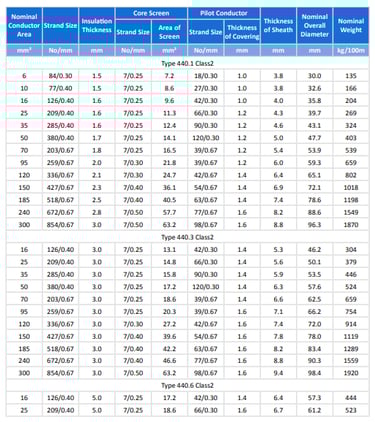Select the 'Nominal Weight' column header
The height and width of the screenshot is (422, 375).
(x=351, y=25)
